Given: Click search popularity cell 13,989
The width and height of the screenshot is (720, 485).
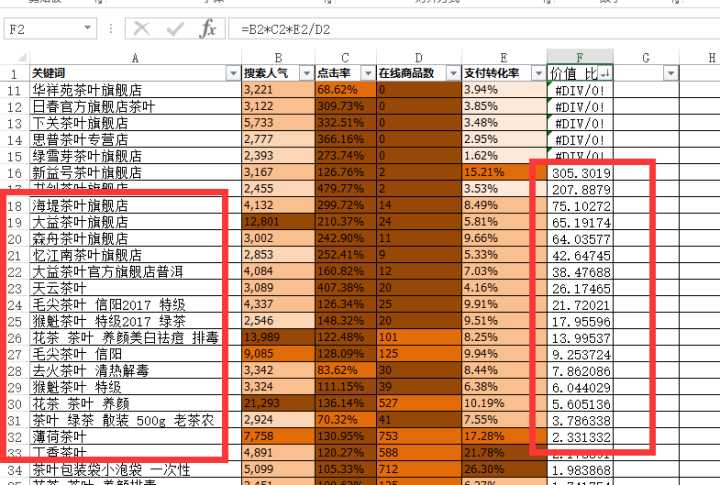Looking at the screenshot, I should point(278,338).
